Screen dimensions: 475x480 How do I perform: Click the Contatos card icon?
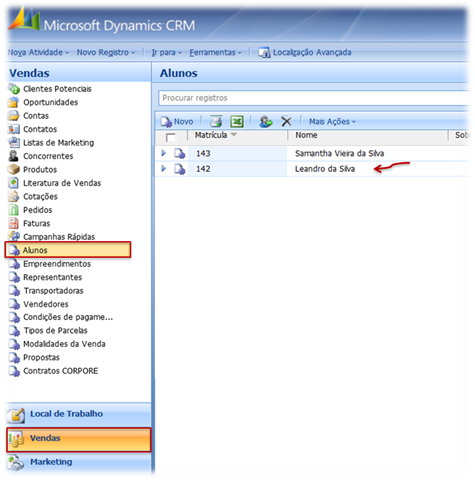tap(14, 129)
